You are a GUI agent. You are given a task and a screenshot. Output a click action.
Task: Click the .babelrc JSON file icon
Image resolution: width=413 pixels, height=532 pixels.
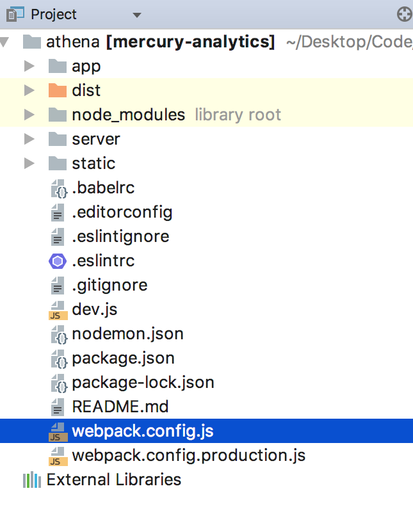tap(59, 188)
